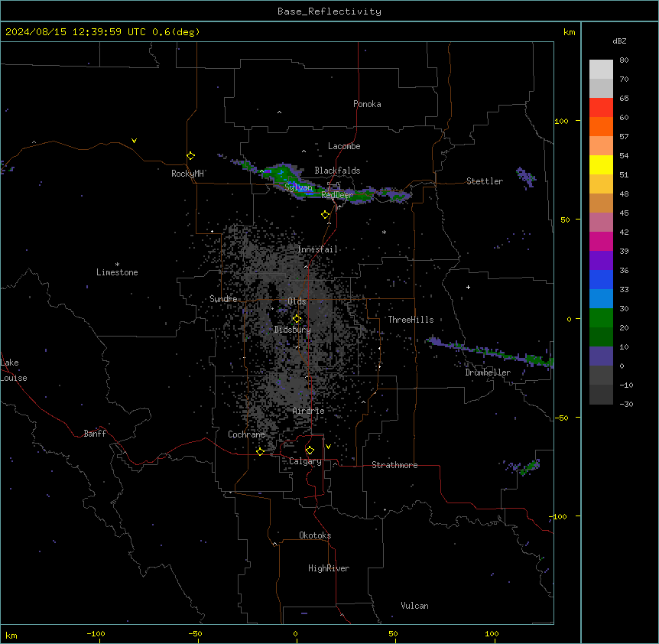The width and height of the screenshot is (659, 644).
Task: Click the RedDeer city label
Action: pyautogui.click(x=337, y=195)
